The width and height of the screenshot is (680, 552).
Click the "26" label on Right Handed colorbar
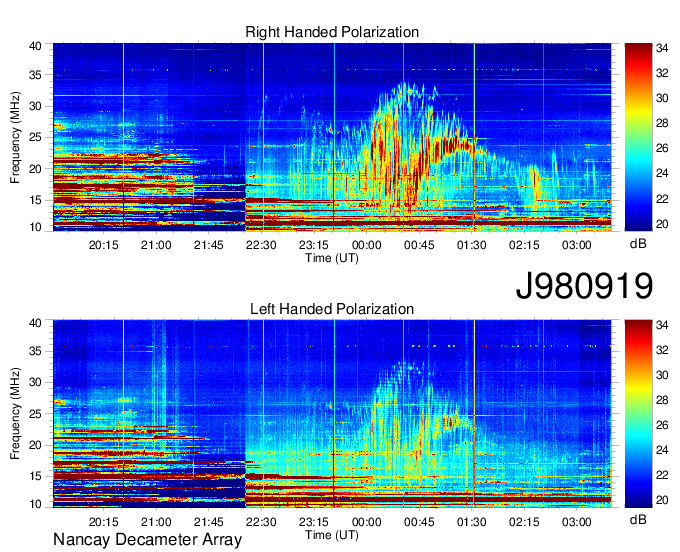click(662, 149)
